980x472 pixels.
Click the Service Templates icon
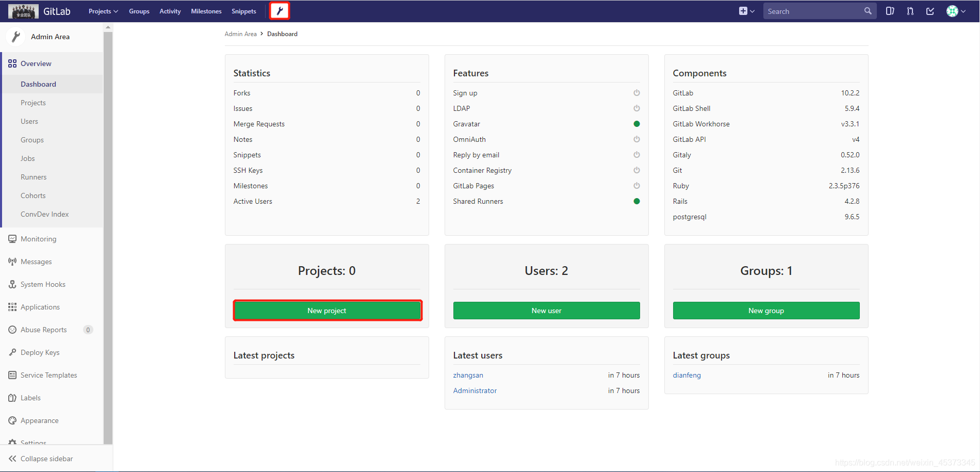click(x=12, y=375)
